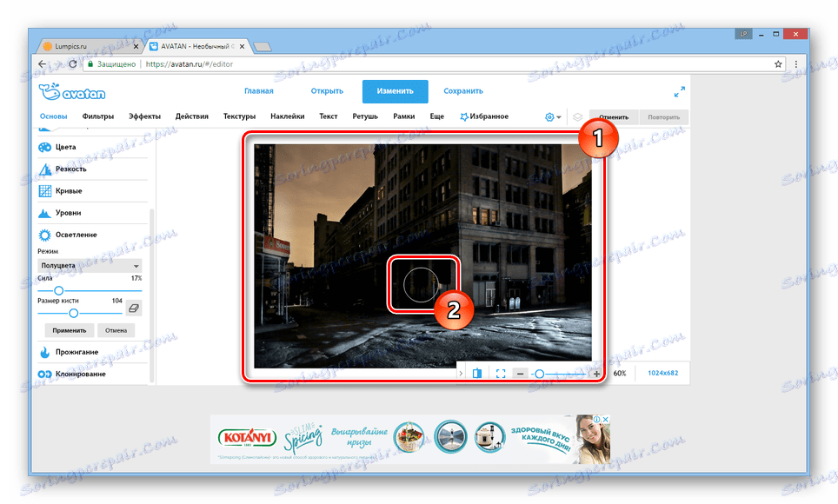This screenshot has height=504, width=838.
Task: Zoom in with the plus button
Action: (x=596, y=374)
